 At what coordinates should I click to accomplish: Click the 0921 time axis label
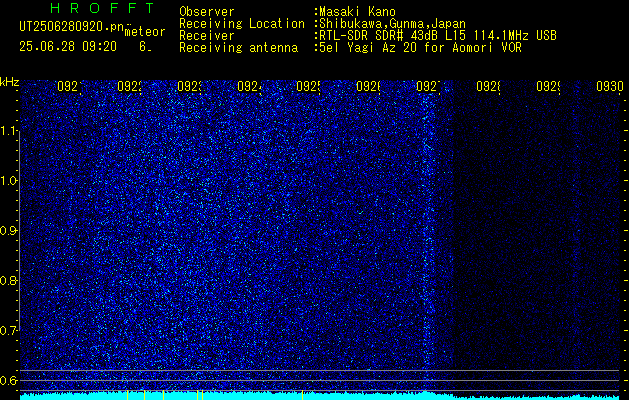pyautogui.click(x=69, y=86)
